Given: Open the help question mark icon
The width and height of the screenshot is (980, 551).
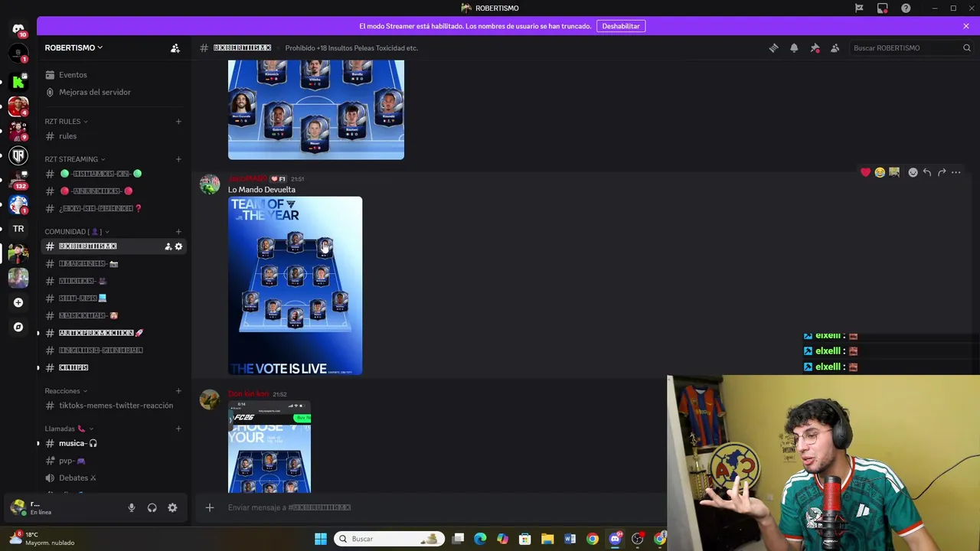Looking at the screenshot, I should pos(906,8).
